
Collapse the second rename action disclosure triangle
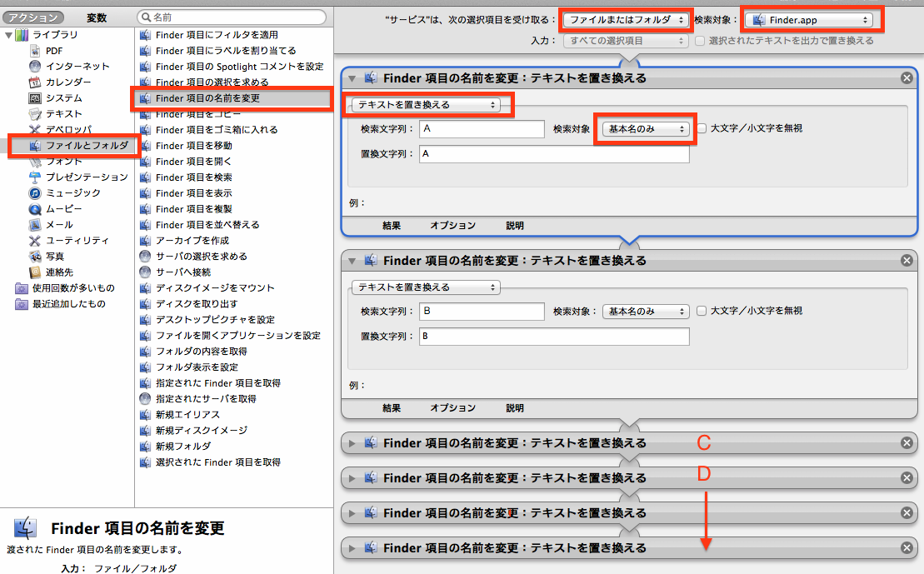[x=352, y=261]
